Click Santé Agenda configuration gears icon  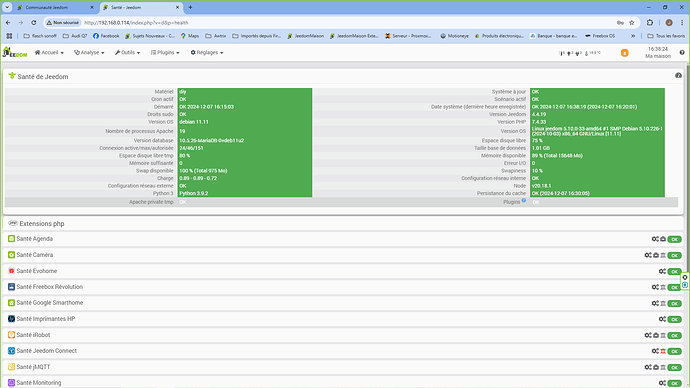pos(655,239)
